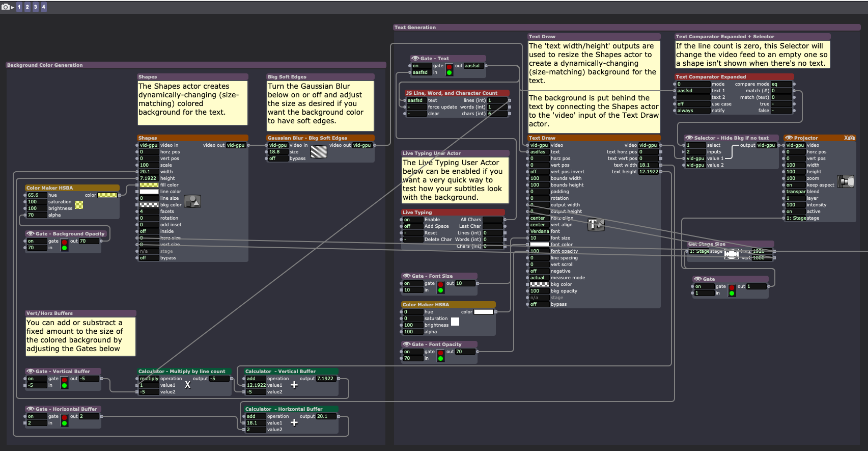Viewport: 868px width, 451px height.
Task: Open the Text Draw font Verdana dropdown
Action: tap(539, 231)
